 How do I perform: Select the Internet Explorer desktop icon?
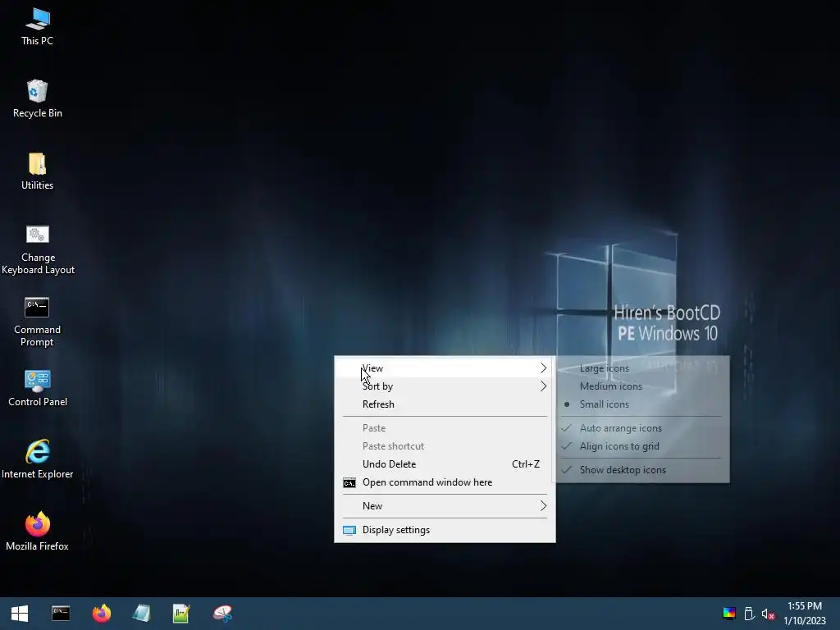38,459
